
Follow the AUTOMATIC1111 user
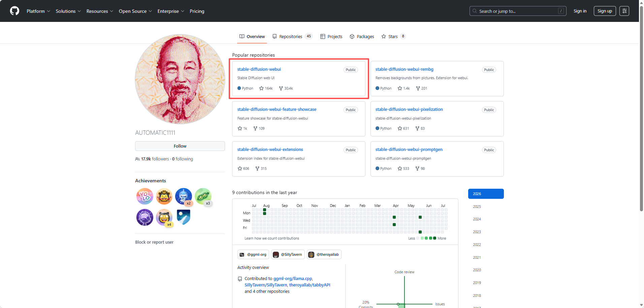[180, 146]
